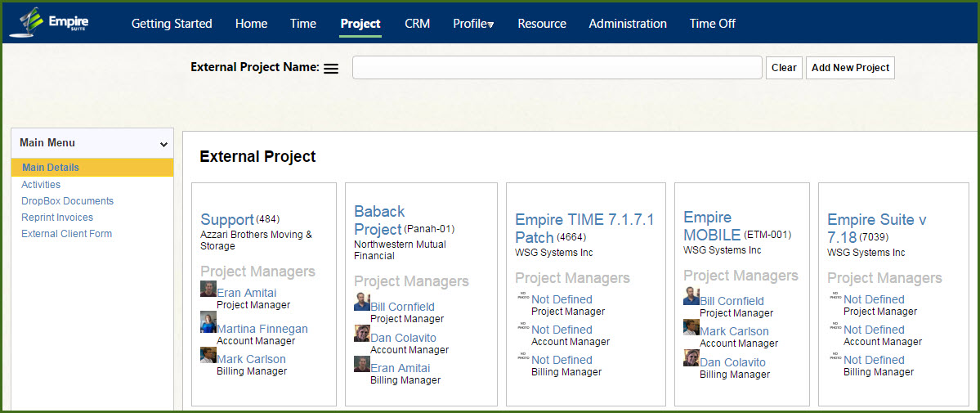This screenshot has height=413, width=980.
Task: Open Empire TIME 7.1.7.1 Patch project
Action: [584, 228]
